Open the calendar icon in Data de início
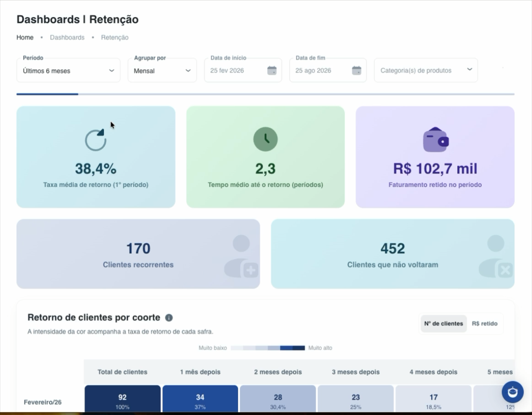The height and width of the screenshot is (415, 532). pos(272,71)
